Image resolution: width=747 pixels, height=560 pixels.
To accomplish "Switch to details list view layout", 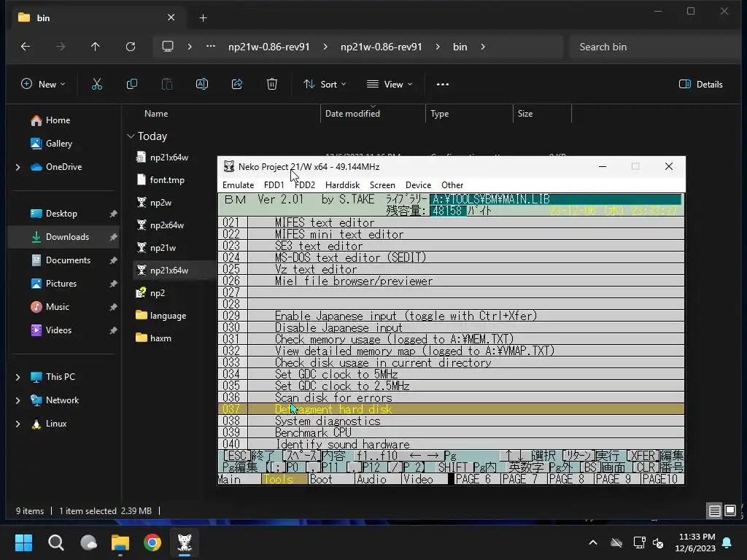I will [715, 510].
